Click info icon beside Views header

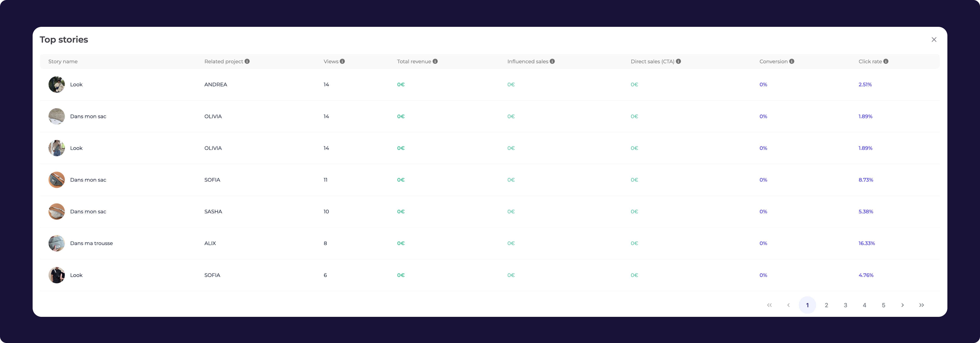342,61
